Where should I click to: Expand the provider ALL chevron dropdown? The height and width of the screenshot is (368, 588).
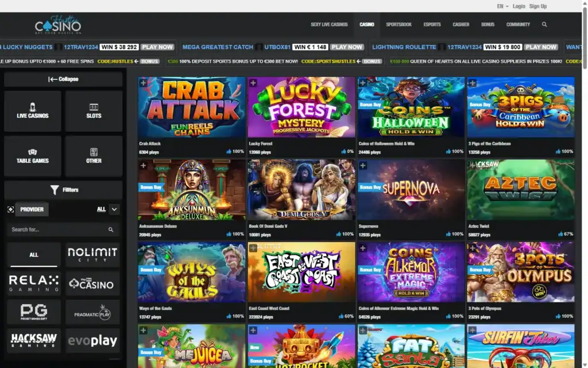(114, 209)
